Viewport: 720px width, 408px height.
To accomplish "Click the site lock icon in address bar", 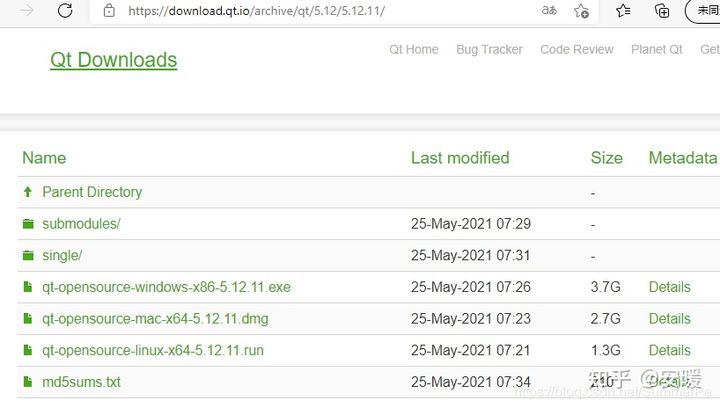I will tap(109, 11).
